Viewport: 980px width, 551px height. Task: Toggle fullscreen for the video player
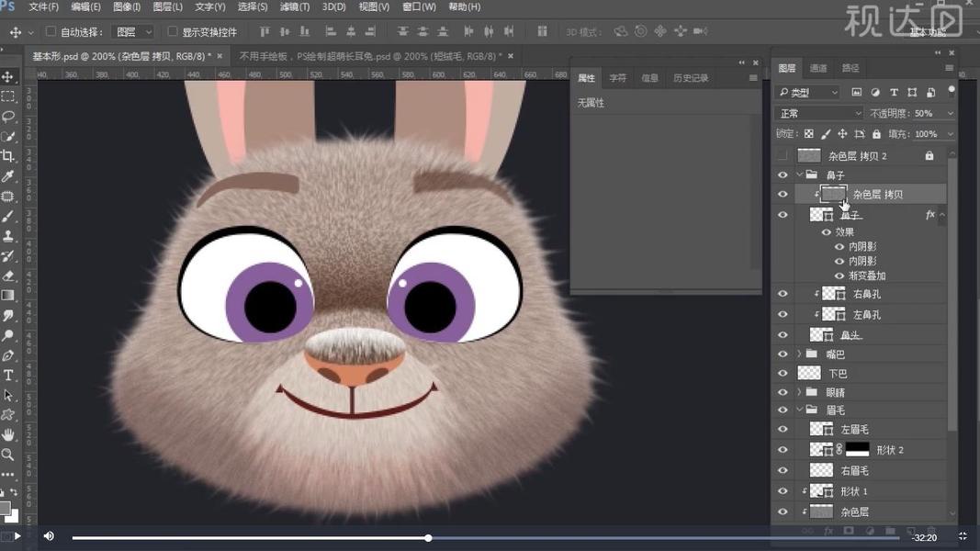pyautogui.click(x=963, y=536)
